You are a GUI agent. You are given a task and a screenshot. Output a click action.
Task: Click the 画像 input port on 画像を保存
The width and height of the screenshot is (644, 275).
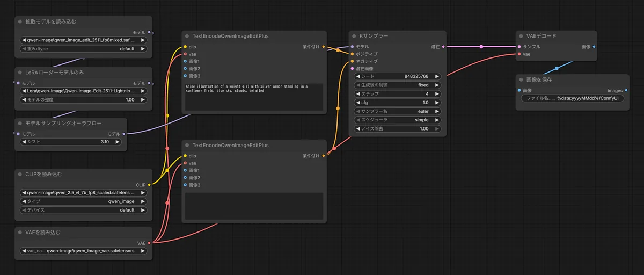[519, 90]
